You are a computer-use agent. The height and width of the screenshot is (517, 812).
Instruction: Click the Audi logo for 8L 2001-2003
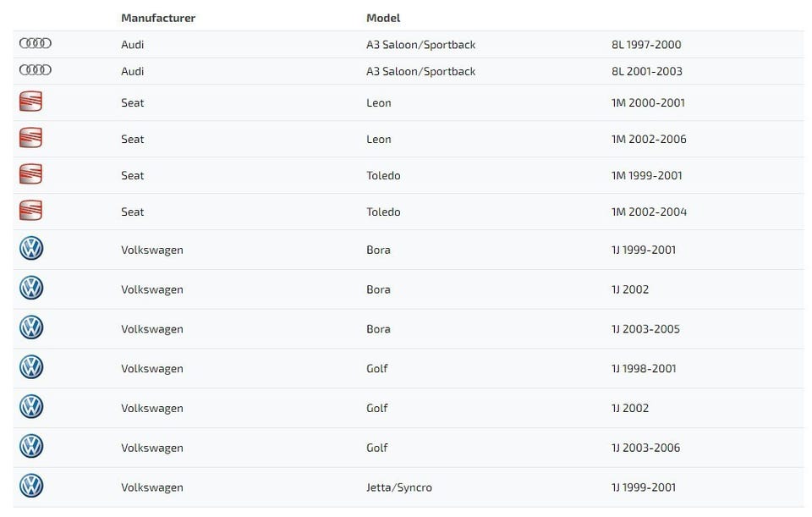(35, 70)
